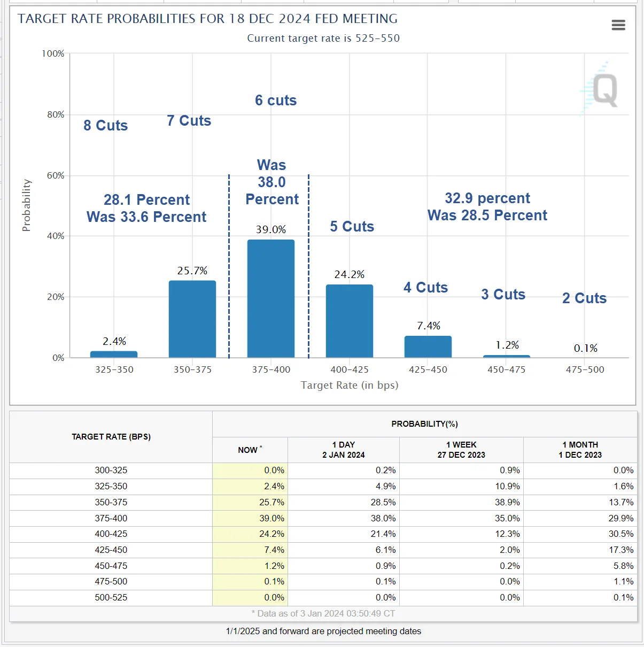
Task: Select the 1 MONTH 1 DEC 2023 header
Action: 580,450
